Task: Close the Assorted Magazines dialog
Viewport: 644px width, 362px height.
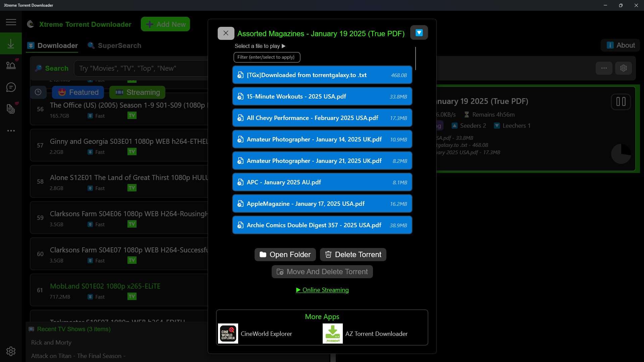Action: click(x=226, y=33)
